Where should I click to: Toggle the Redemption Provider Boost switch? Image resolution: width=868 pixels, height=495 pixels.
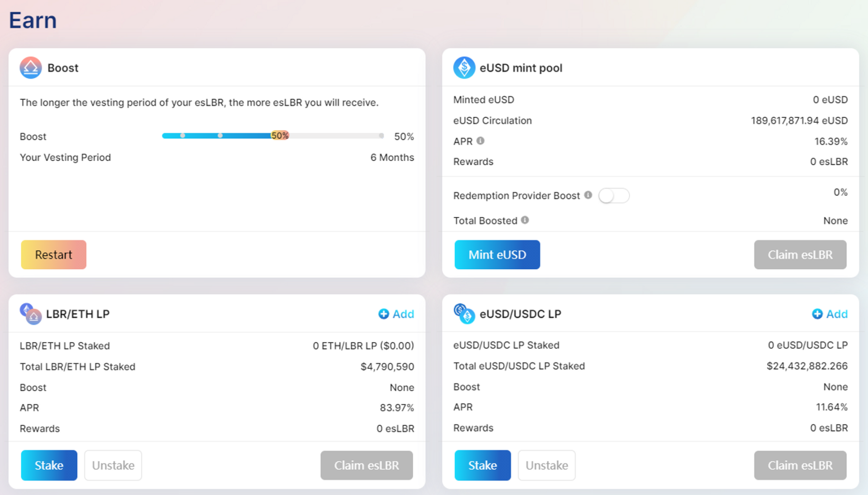pos(614,195)
